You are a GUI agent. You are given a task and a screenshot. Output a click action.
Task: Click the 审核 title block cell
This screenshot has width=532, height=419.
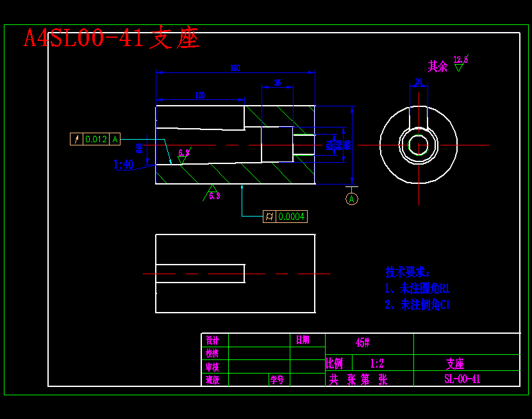click(212, 367)
